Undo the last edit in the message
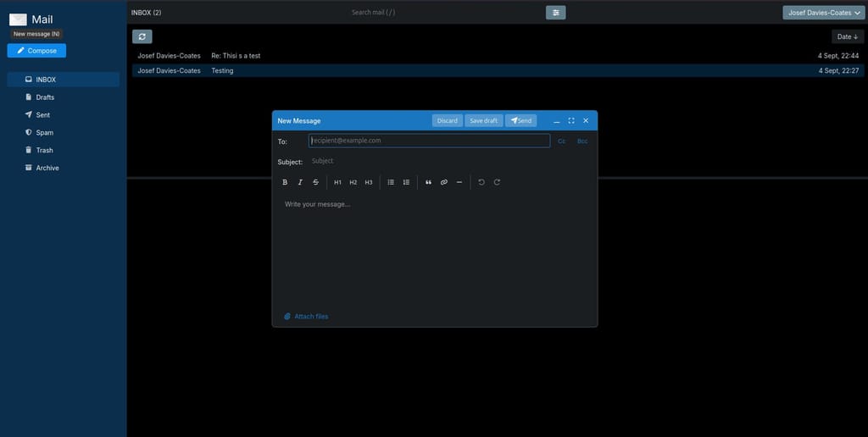Image resolution: width=868 pixels, height=437 pixels. tap(481, 182)
